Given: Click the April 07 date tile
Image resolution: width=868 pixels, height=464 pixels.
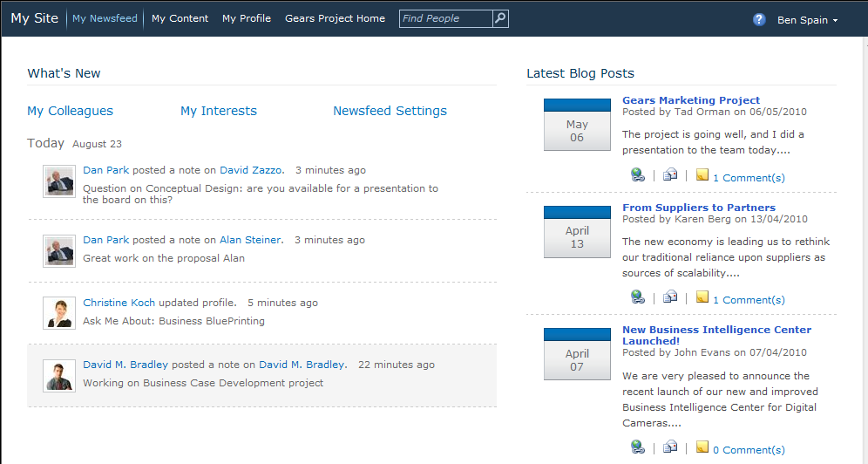Looking at the screenshot, I should (577, 354).
